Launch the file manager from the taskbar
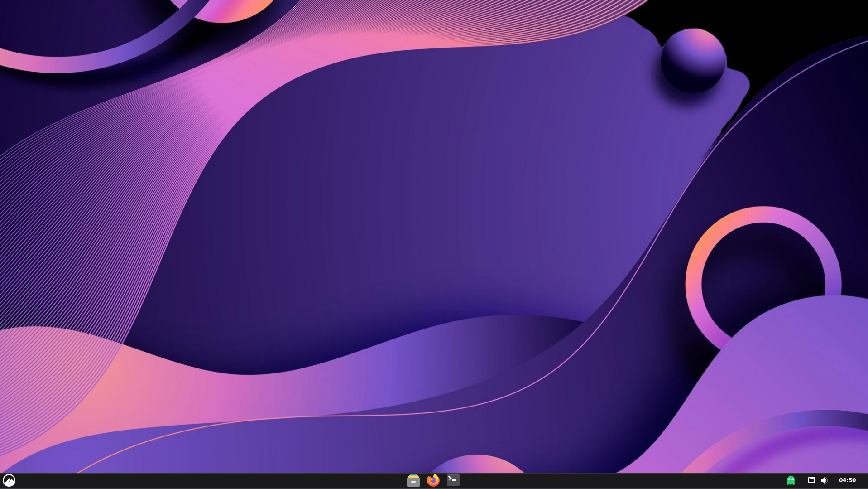 pos(413,480)
